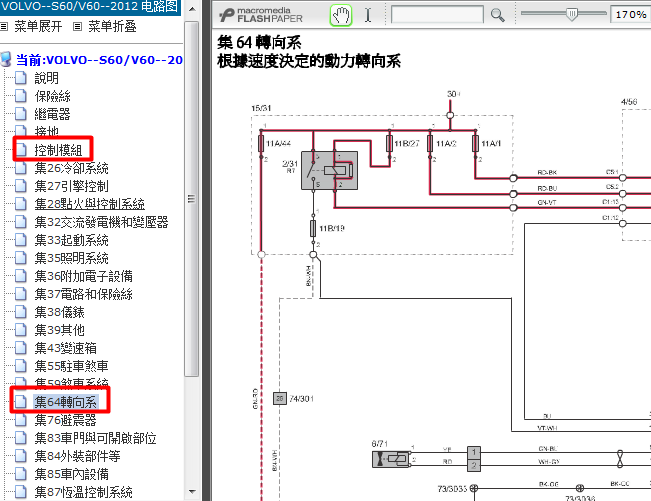
Task: Open 集32交流發電機和變壓器 in the tree
Action: (x=101, y=222)
